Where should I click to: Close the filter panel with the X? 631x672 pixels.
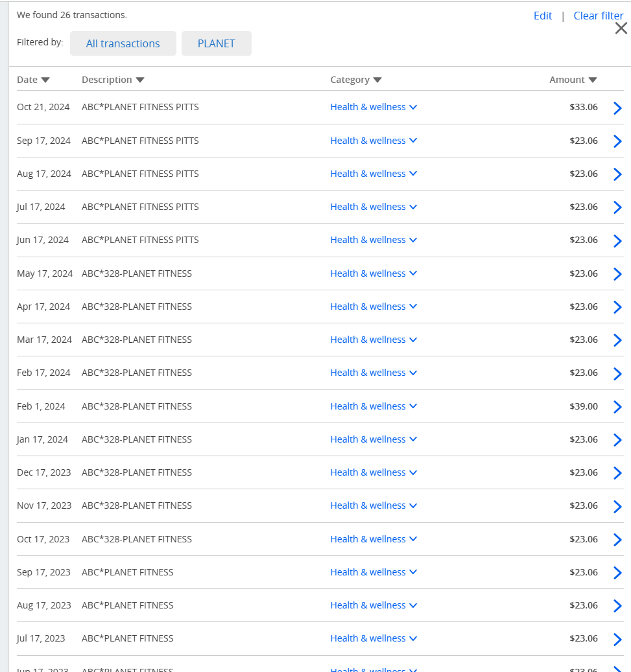point(621,29)
